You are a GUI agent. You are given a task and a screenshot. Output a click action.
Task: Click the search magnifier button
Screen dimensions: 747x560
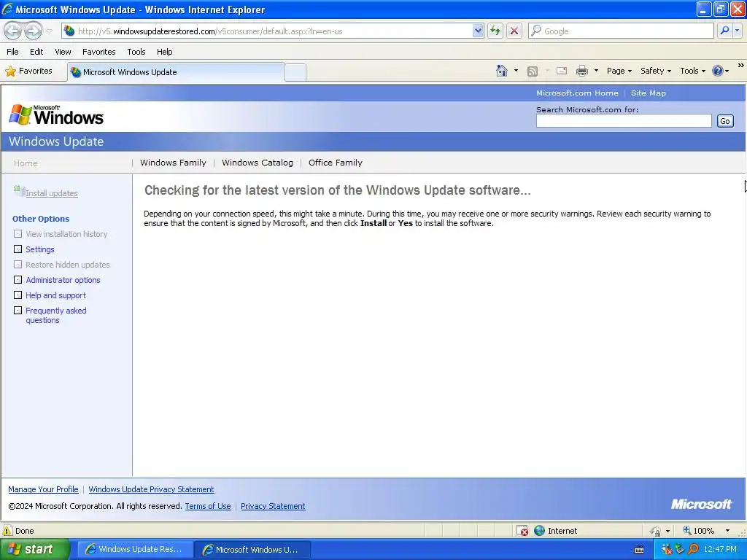pyautogui.click(x=724, y=31)
